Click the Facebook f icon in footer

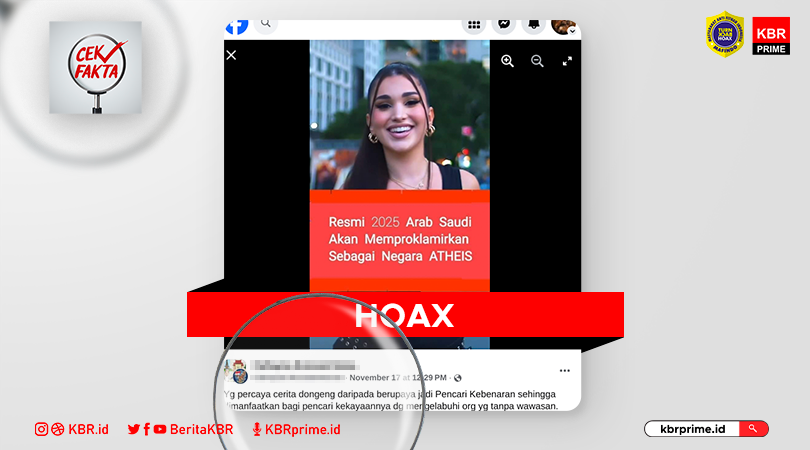point(147,429)
